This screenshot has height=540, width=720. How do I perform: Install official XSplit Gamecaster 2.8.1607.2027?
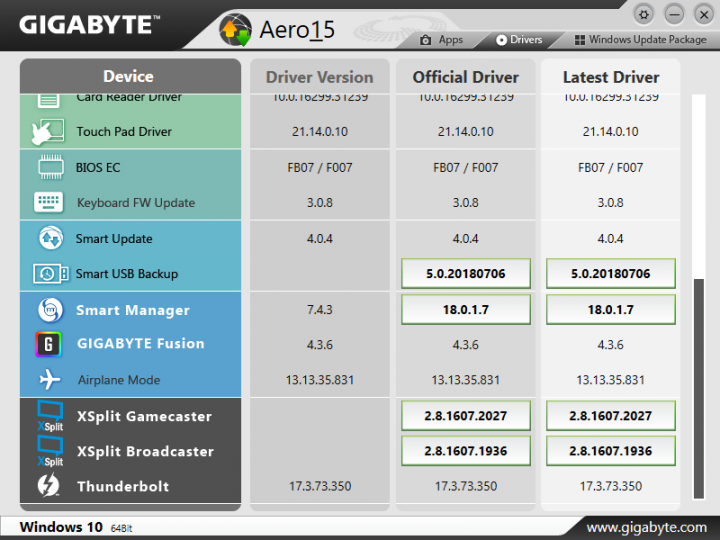tap(466, 416)
